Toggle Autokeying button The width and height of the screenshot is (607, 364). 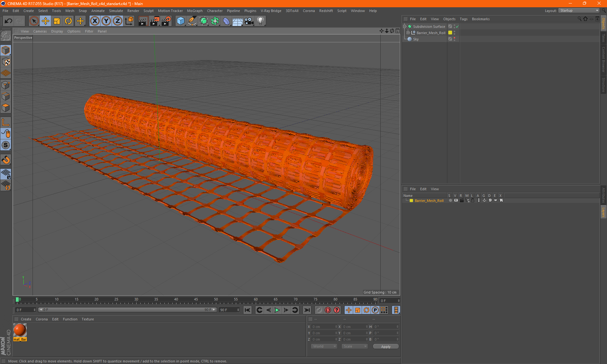pyautogui.click(x=328, y=310)
